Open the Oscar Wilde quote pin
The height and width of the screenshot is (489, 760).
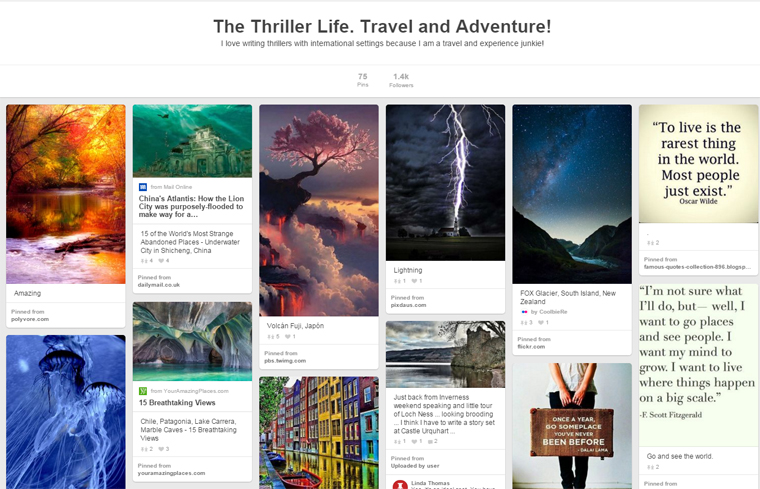[698, 164]
